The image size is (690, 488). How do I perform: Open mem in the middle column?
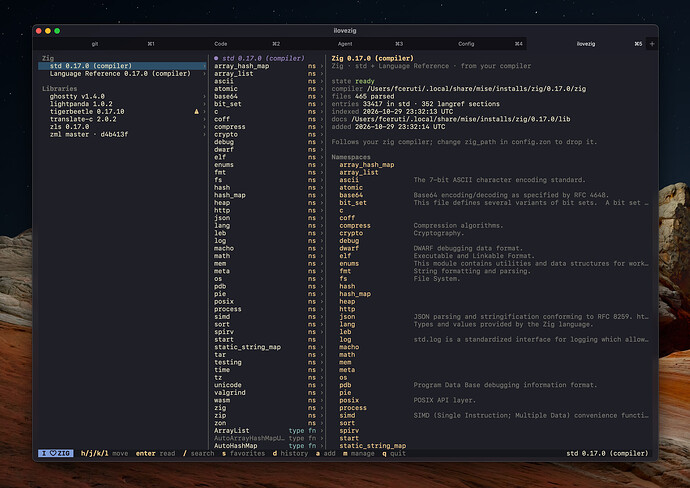[220, 264]
